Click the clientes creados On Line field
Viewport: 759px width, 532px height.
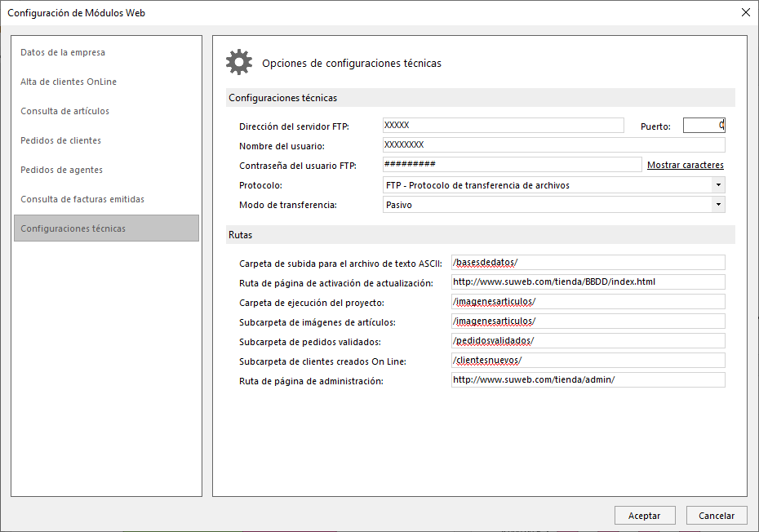coord(588,360)
